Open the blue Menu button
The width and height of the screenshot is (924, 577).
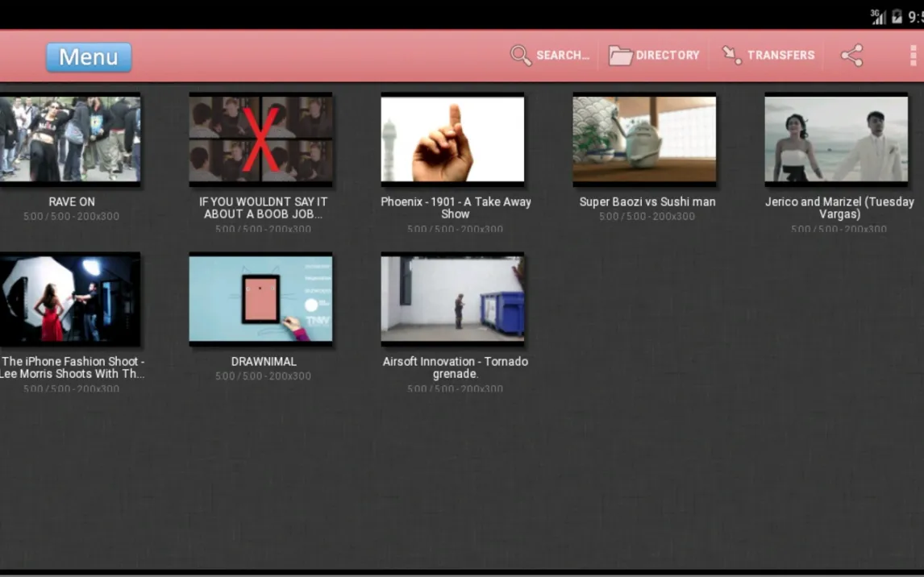[89, 57]
